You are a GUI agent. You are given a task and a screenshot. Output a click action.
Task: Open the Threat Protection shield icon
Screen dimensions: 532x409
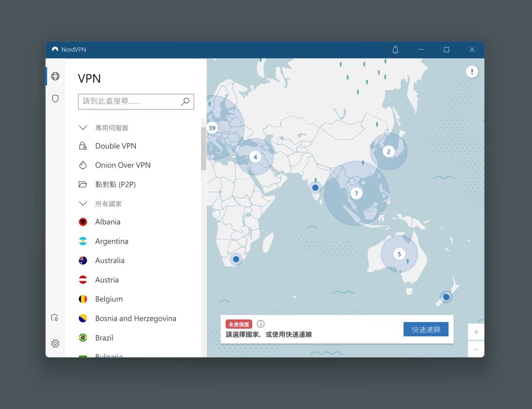click(x=55, y=99)
